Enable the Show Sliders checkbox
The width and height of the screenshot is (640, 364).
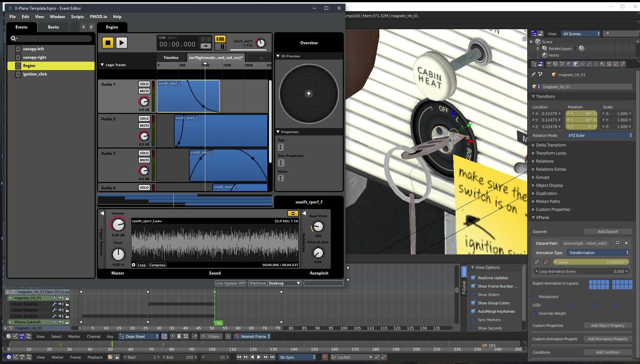473,294
